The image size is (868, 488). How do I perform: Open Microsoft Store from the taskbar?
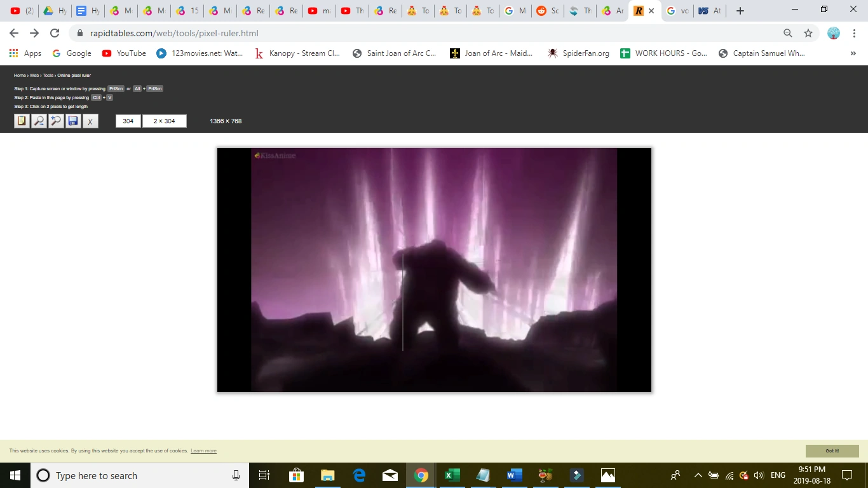tap(296, 475)
